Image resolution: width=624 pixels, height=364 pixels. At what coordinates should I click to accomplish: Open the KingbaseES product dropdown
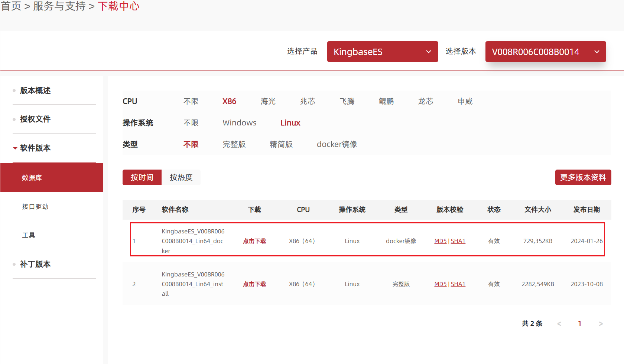pyautogui.click(x=383, y=52)
